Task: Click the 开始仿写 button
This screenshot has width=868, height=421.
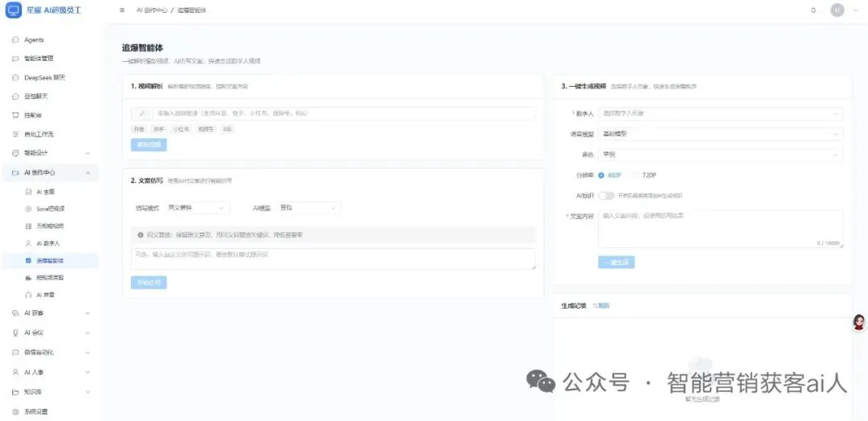Action: pyautogui.click(x=149, y=283)
